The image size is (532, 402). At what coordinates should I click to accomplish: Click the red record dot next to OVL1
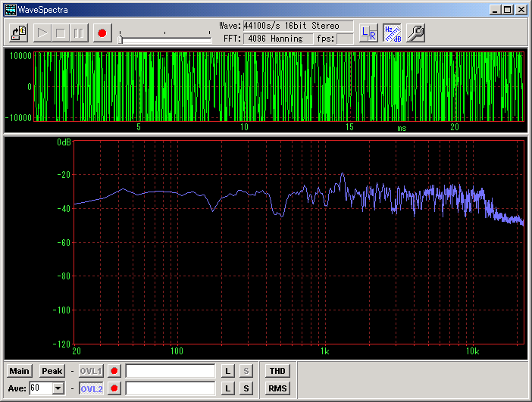(x=114, y=371)
